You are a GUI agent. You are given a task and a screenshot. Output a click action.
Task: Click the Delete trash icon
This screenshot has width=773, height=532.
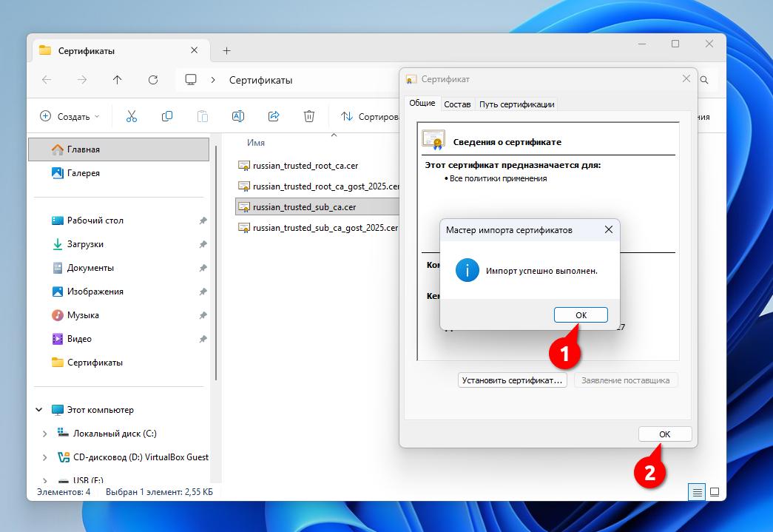(x=309, y=116)
